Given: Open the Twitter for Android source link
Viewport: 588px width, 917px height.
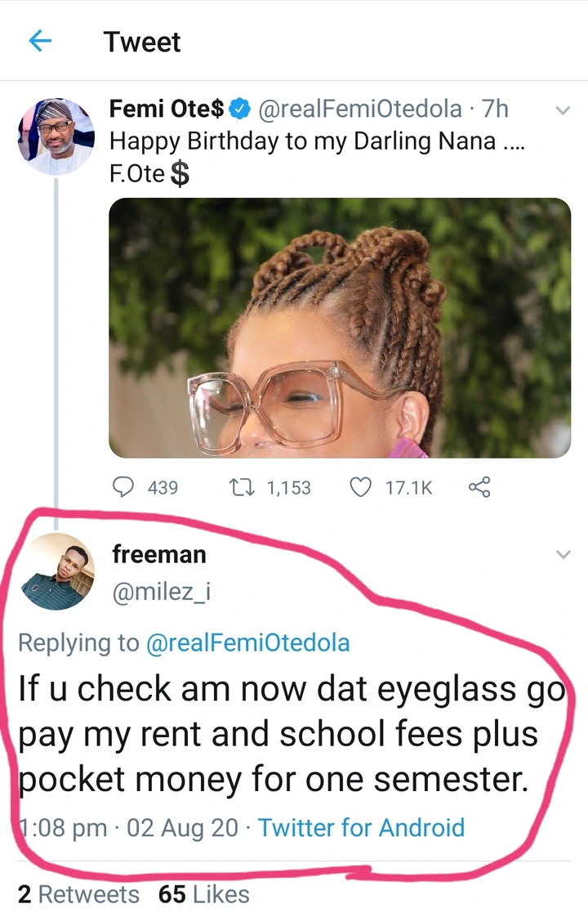Looking at the screenshot, I should click(361, 827).
